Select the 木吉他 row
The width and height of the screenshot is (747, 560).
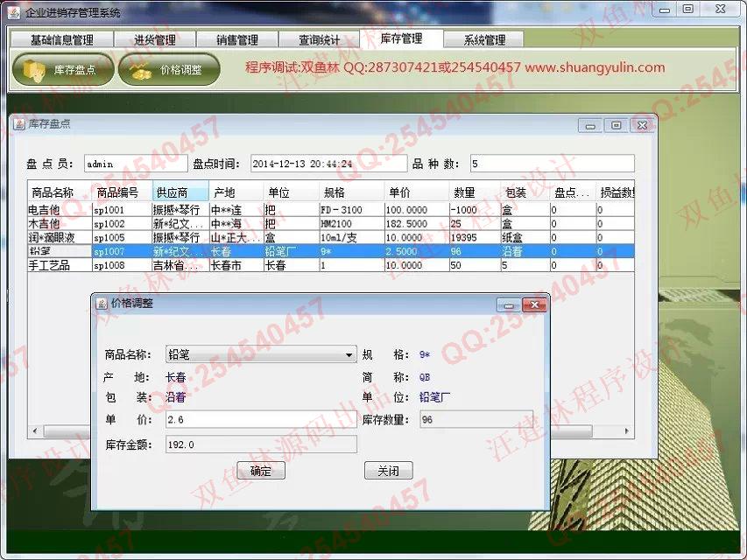point(331,224)
